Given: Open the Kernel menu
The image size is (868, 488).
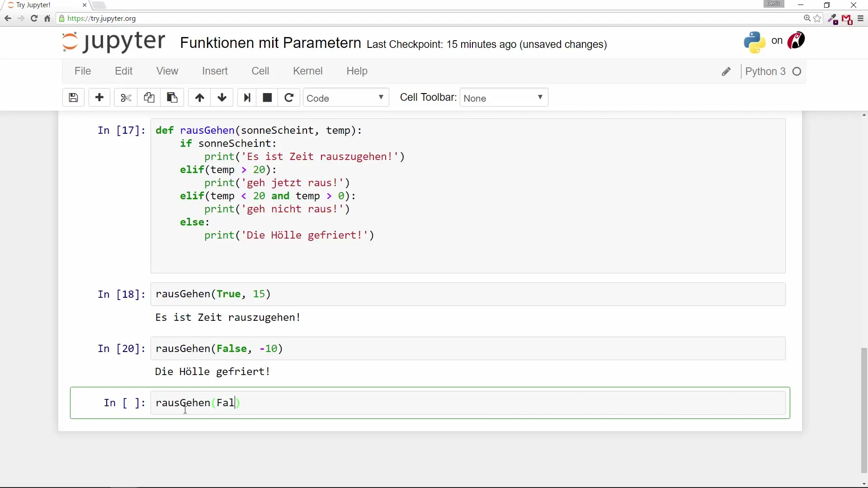Looking at the screenshot, I should click(x=308, y=71).
